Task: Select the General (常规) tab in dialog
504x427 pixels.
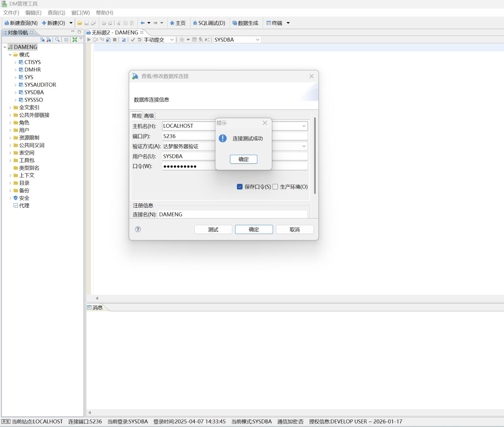Action: (x=137, y=116)
